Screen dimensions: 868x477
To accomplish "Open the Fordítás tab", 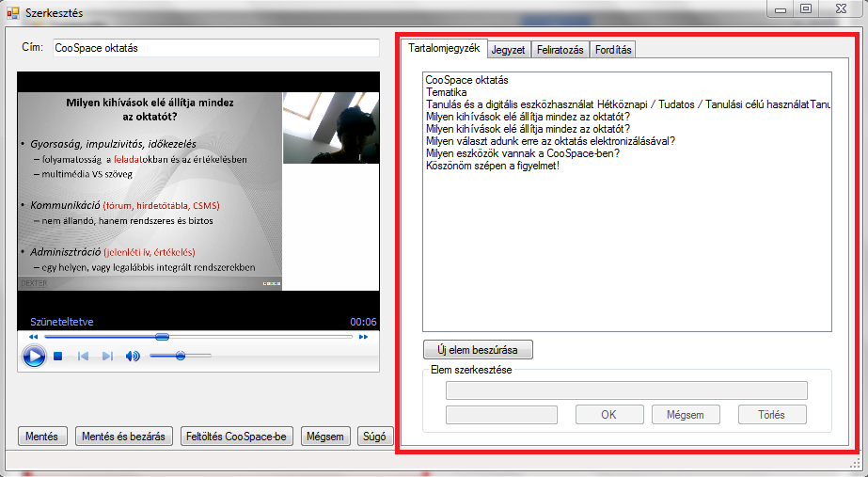I will (x=613, y=50).
